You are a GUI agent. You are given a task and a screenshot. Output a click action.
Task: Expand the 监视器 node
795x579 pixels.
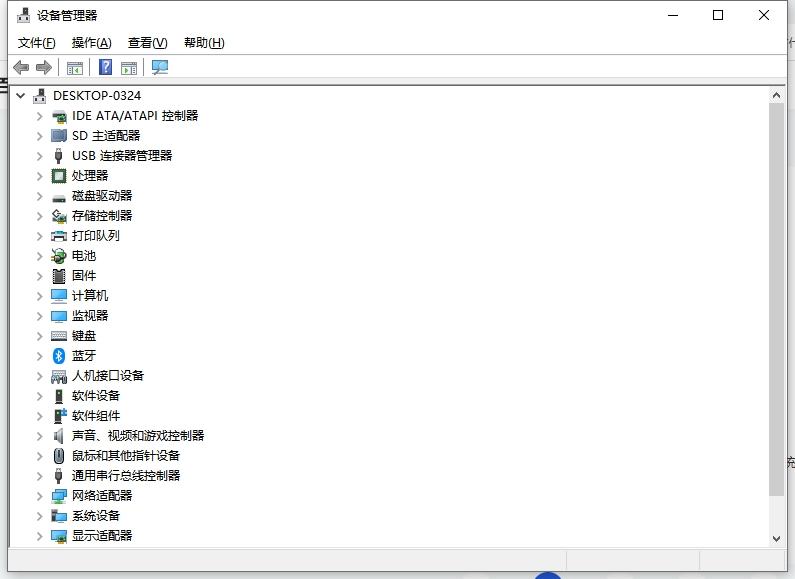point(40,316)
